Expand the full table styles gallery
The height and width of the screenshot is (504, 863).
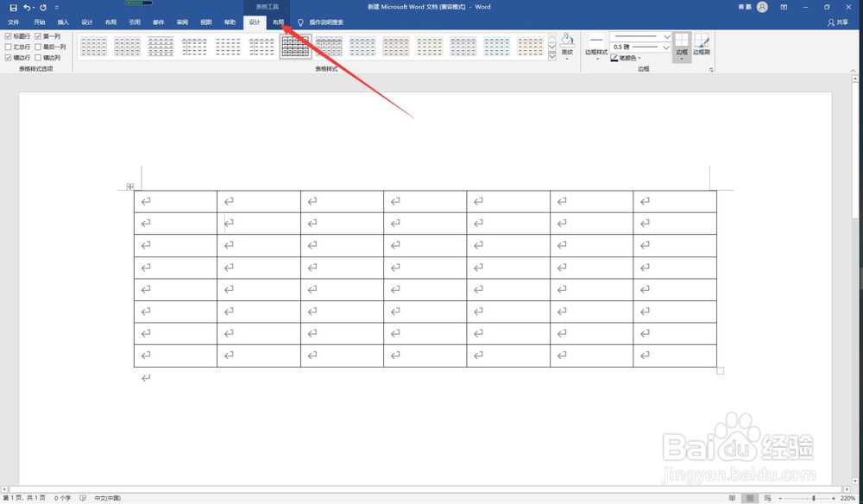tap(552, 57)
